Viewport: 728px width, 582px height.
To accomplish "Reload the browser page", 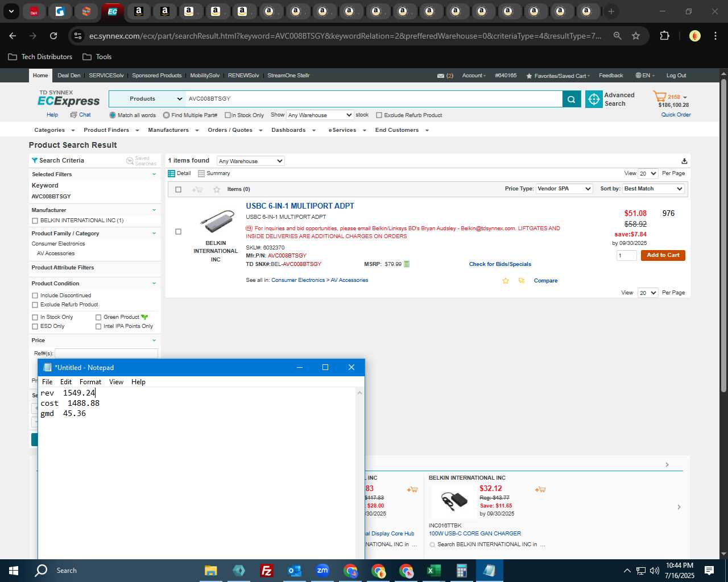I will click(53, 36).
